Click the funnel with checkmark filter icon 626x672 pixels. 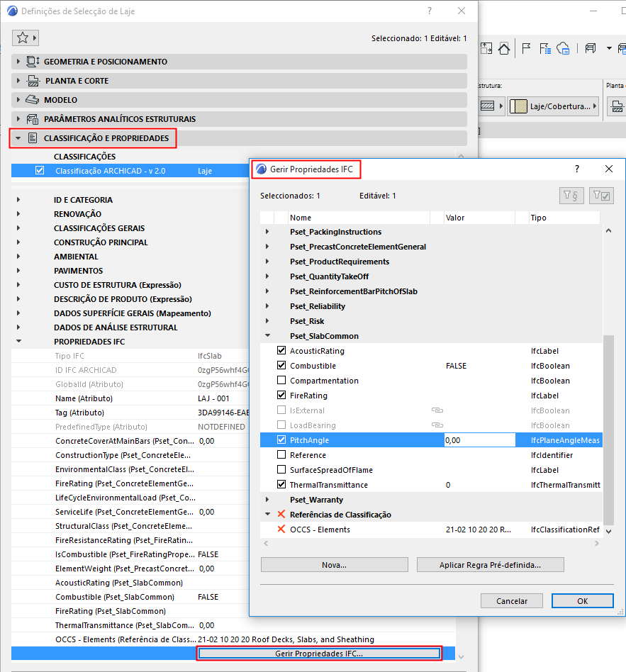600,195
